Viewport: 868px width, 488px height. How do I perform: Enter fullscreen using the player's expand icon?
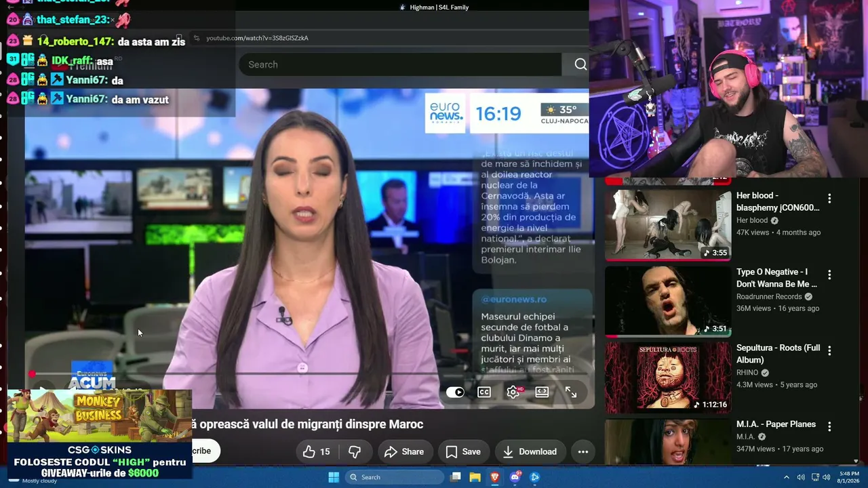pyautogui.click(x=571, y=392)
